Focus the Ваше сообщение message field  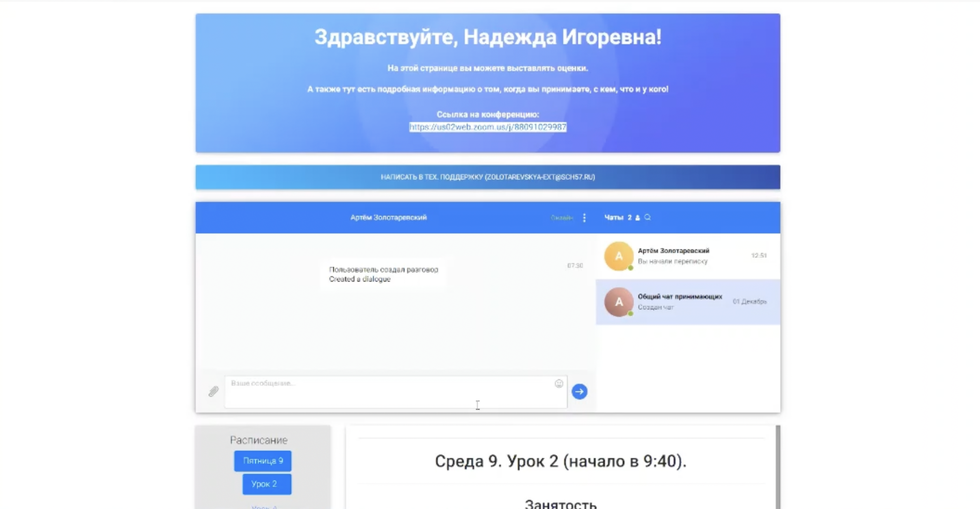(396, 392)
